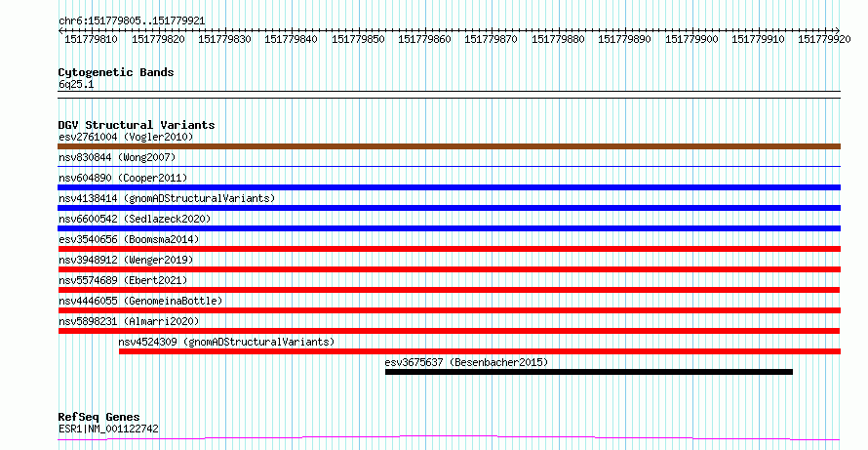This screenshot has height=450, width=868.
Task: Click ruler position 151779840
Action: pos(292,39)
